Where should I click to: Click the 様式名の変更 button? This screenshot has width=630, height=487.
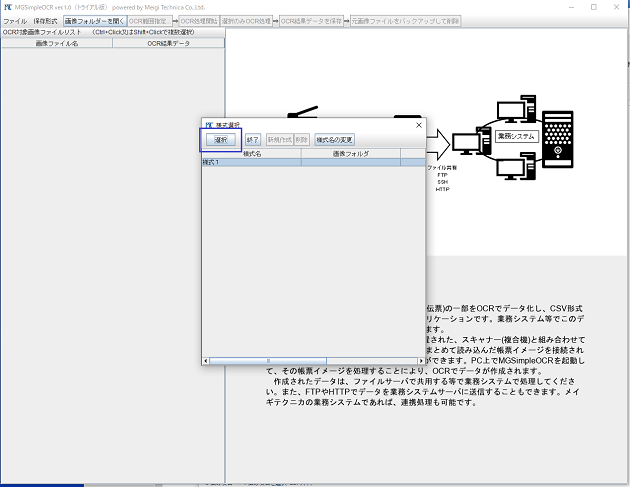[334, 139]
